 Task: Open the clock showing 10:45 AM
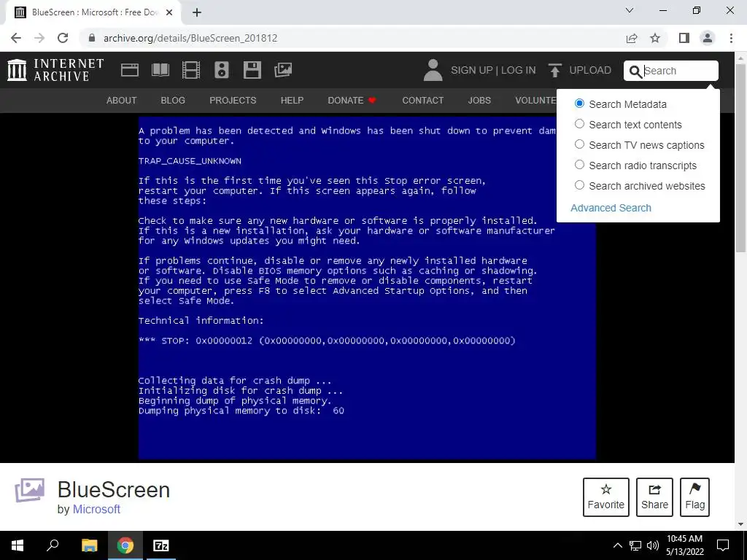(x=684, y=545)
